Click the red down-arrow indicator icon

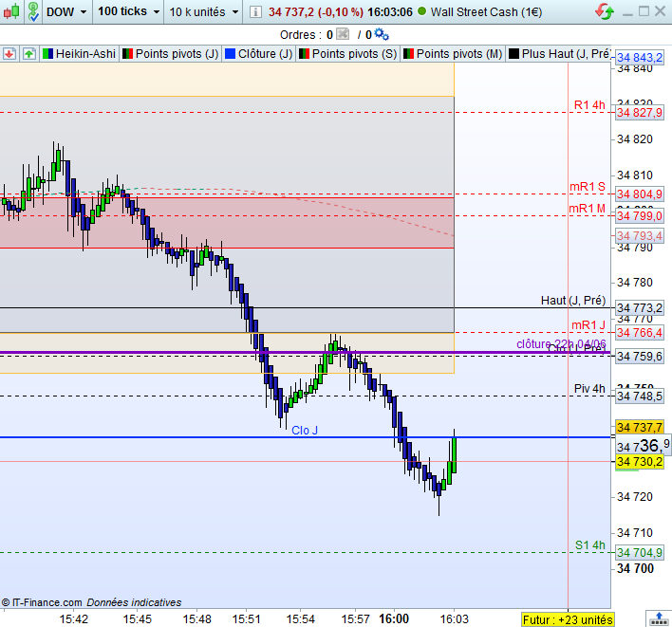click(x=9, y=54)
